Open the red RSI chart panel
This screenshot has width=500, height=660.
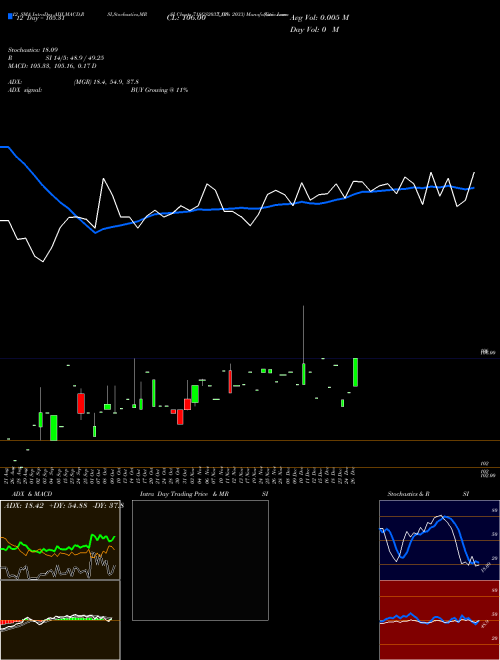point(439,620)
